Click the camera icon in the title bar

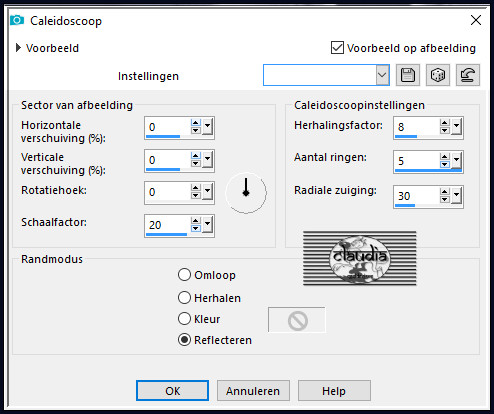pos(17,21)
